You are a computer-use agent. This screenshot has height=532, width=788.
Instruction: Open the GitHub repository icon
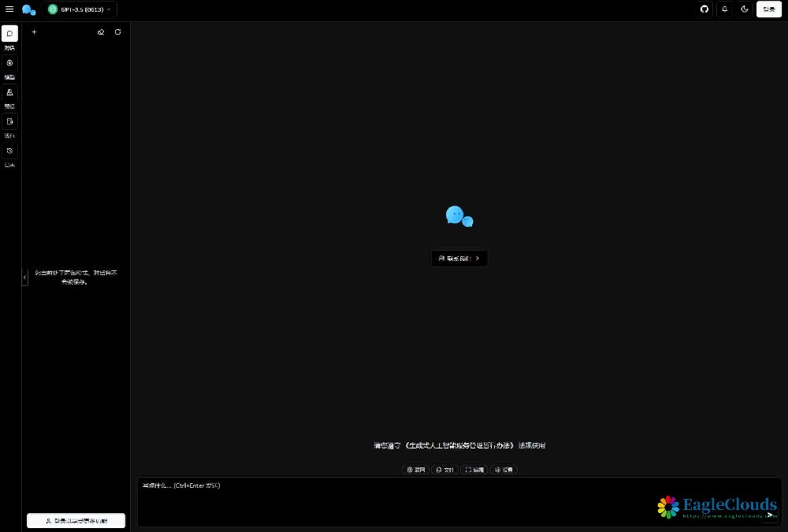pyautogui.click(x=704, y=9)
